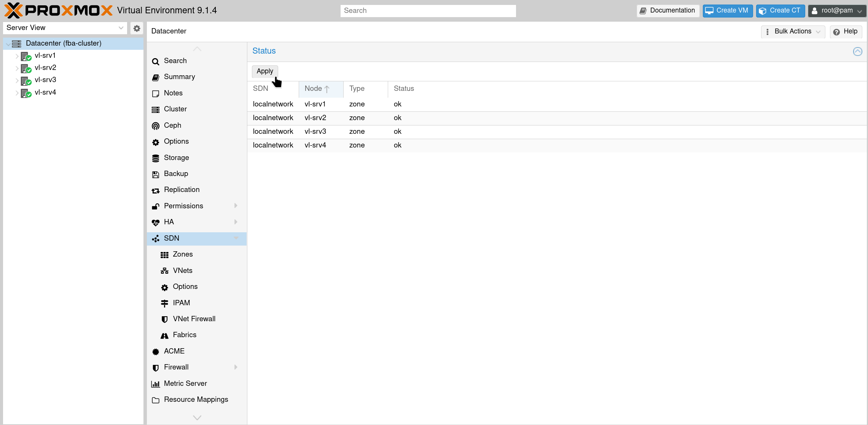Screen dimensions: 868x425
Task: Open the Bulk Actions dropdown
Action: tap(793, 32)
